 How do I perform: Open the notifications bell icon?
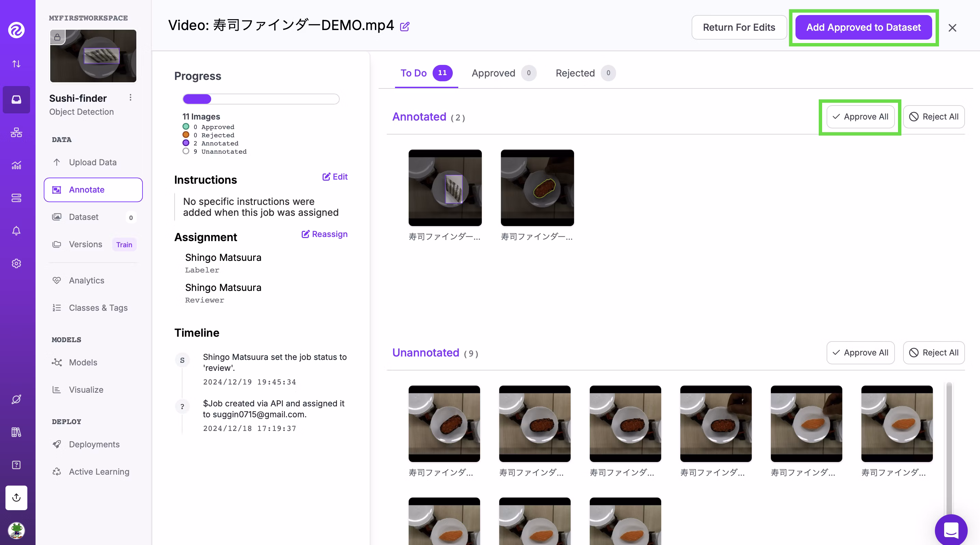point(16,231)
